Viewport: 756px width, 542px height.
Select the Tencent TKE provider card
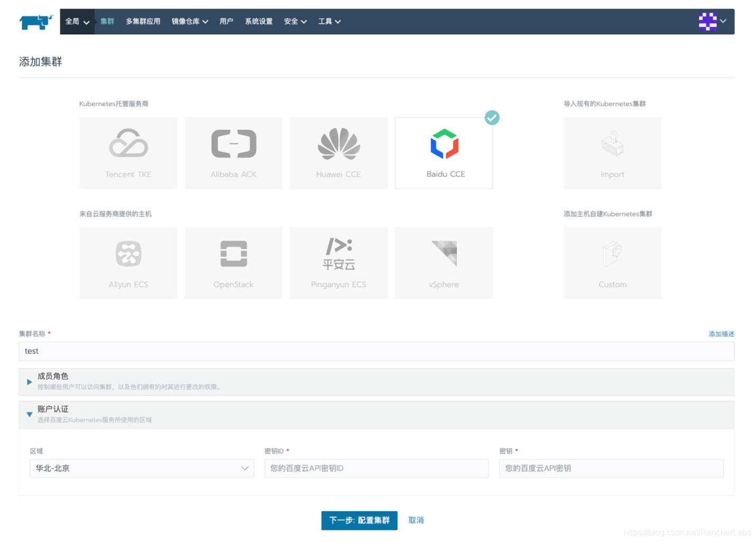click(x=128, y=153)
